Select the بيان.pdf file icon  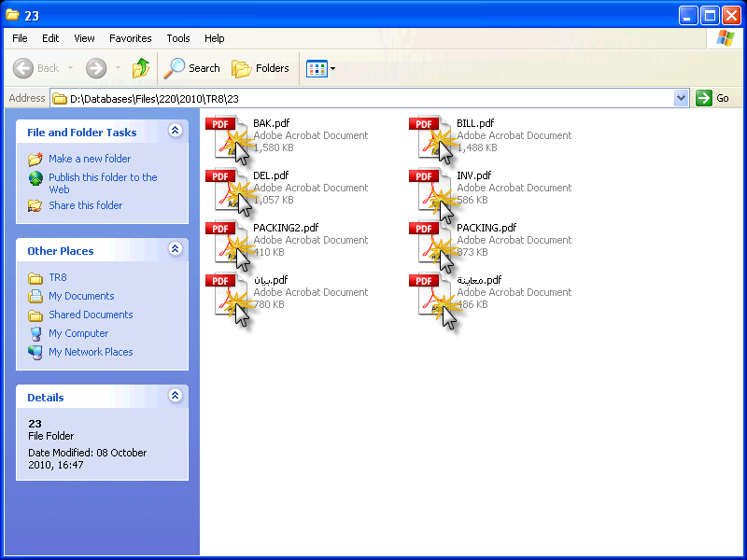(x=228, y=296)
